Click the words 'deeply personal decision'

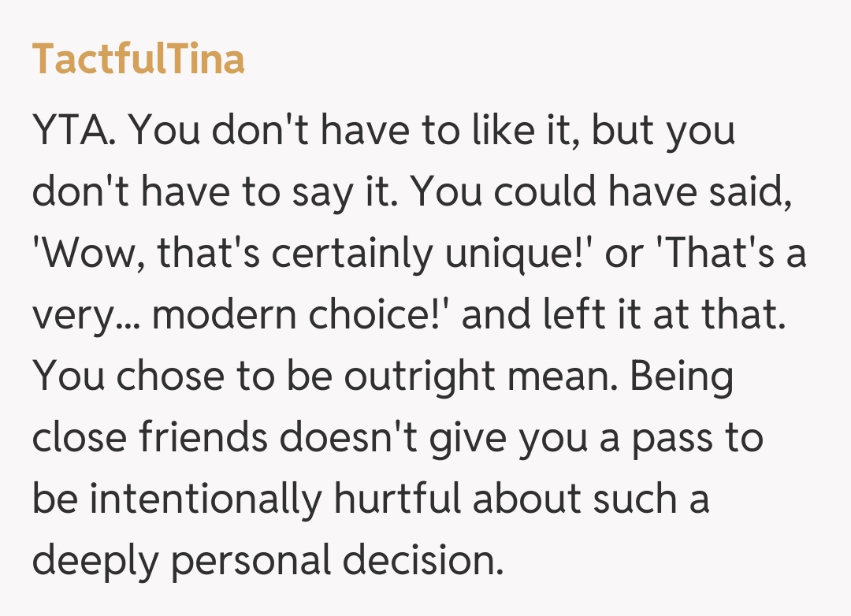(x=266, y=562)
